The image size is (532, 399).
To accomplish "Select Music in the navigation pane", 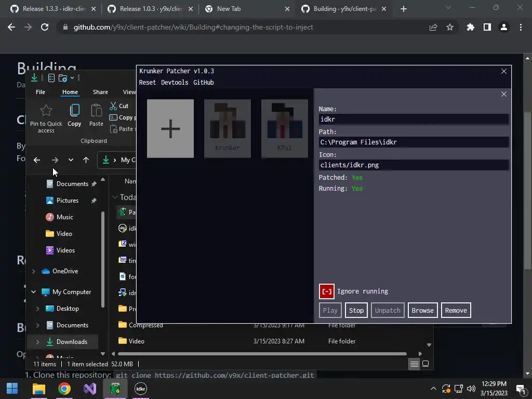I will coord(64,217).
